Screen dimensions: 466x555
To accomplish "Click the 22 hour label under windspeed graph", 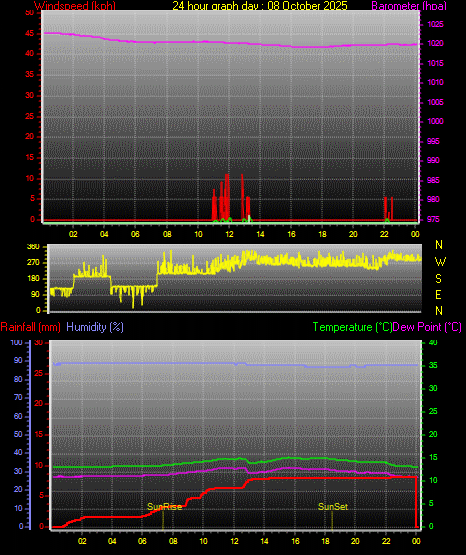I will tap(384, 234).
